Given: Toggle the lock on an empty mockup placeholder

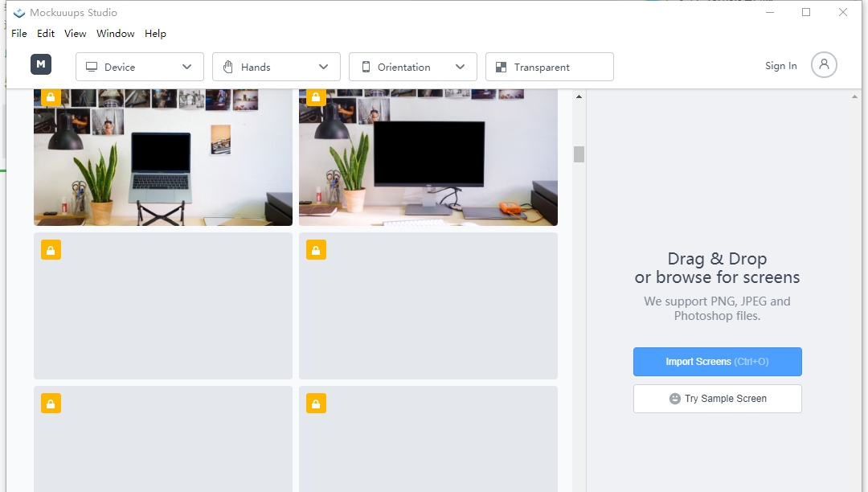Looking at the screenshot, I should 51,249.
